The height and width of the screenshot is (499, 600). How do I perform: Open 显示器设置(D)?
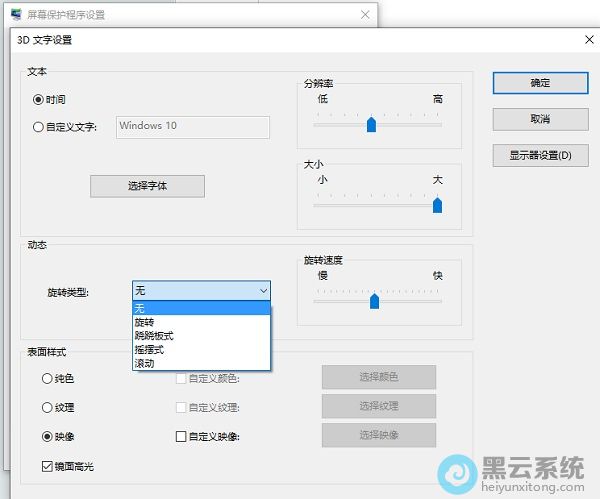pyautogui.click(x=540, y=155)
